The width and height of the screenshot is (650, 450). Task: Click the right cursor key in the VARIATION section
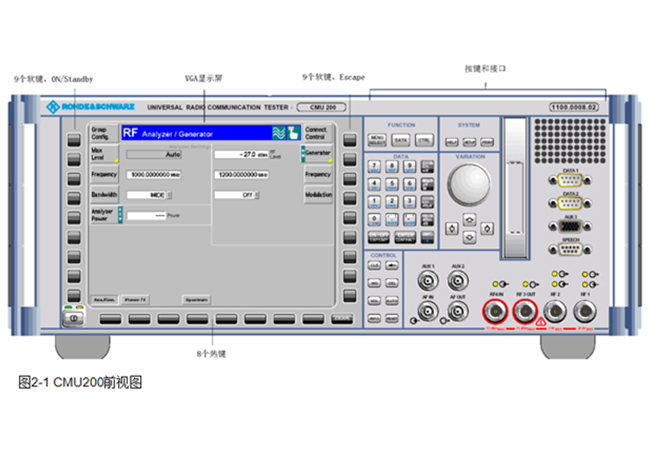coord(487,228)
